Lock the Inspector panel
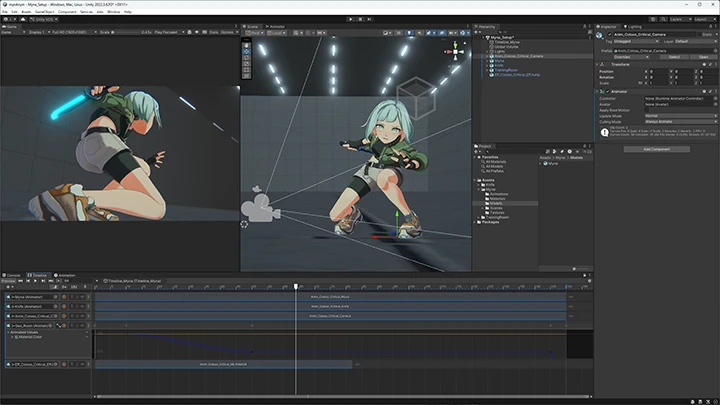 709,26
